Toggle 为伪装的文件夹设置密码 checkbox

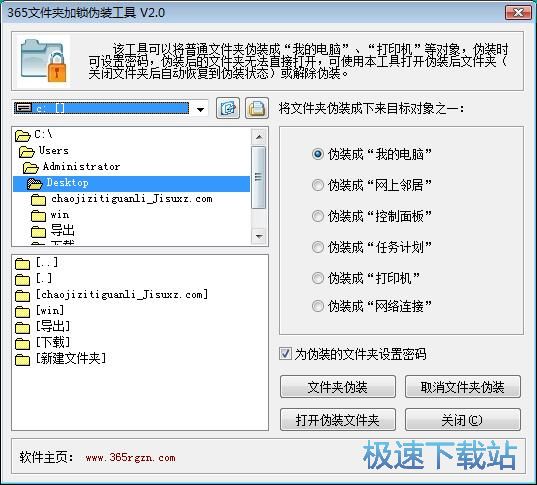(x=285, y=353)
